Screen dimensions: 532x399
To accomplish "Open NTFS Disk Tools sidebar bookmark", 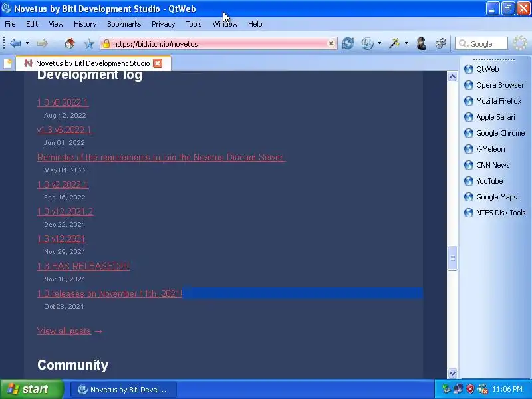I will [495, 213].
